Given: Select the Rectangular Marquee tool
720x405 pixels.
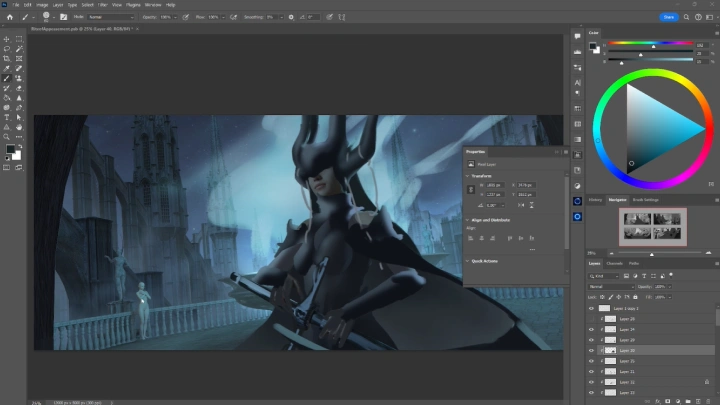Looking at the screenshot, I should point(19,39).
